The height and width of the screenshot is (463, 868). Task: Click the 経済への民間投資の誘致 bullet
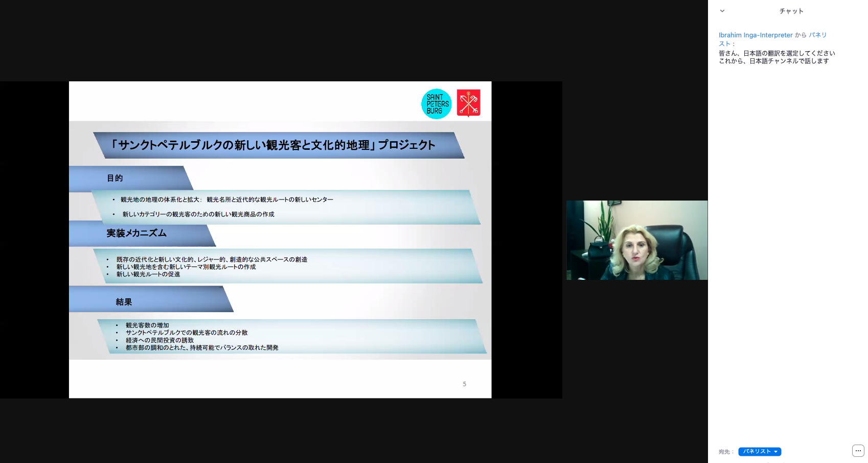[x=159, y=340]
